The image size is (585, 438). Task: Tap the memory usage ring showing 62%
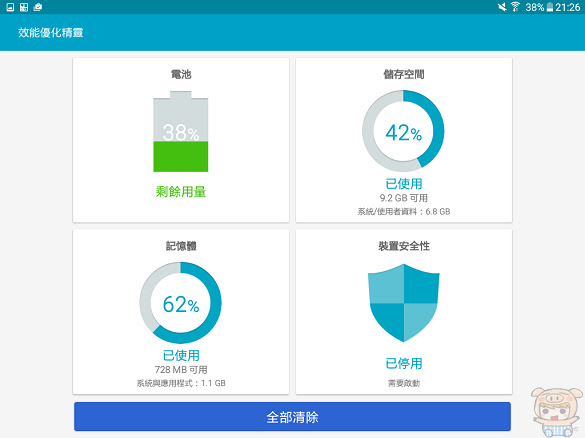click(181, 303)
